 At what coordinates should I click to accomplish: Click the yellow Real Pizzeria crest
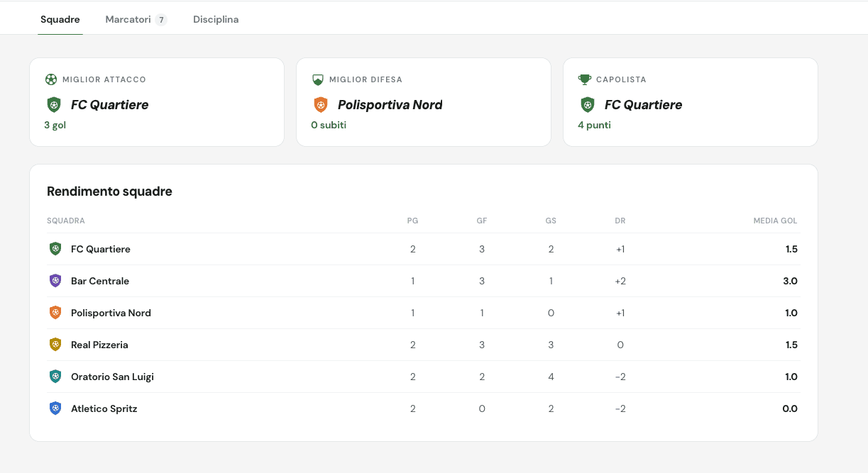coord(55,345)
